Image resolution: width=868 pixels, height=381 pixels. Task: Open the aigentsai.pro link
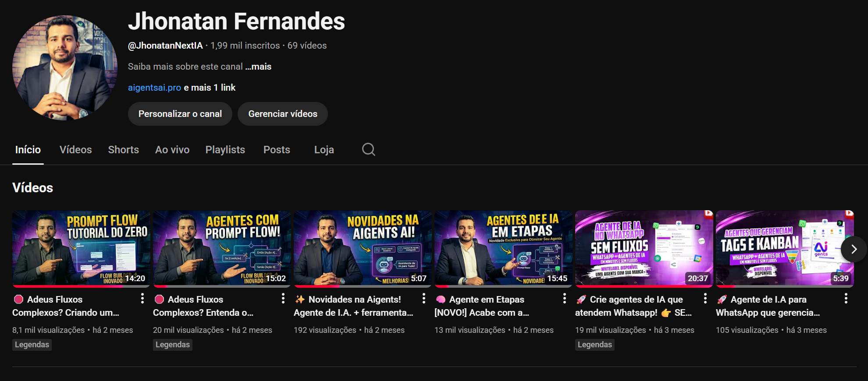click(x=154, y=88)
